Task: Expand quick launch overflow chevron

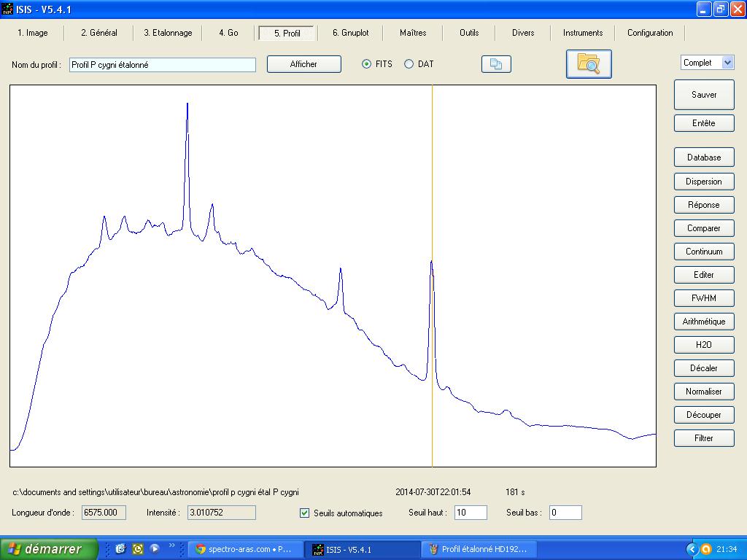Action: coord(173,546)
